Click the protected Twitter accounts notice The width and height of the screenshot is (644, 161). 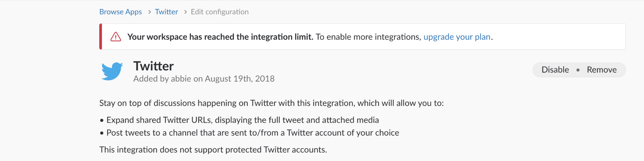213,150
